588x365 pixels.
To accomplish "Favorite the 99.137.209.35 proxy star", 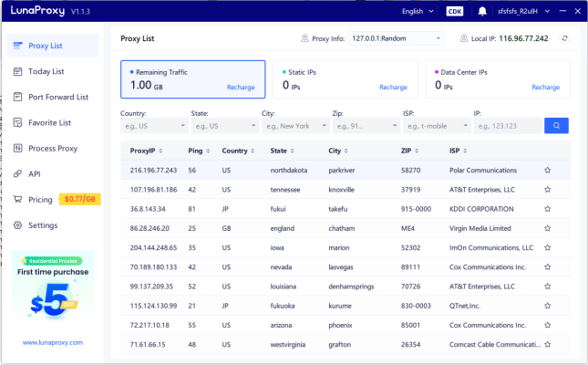I will (548, 287).
